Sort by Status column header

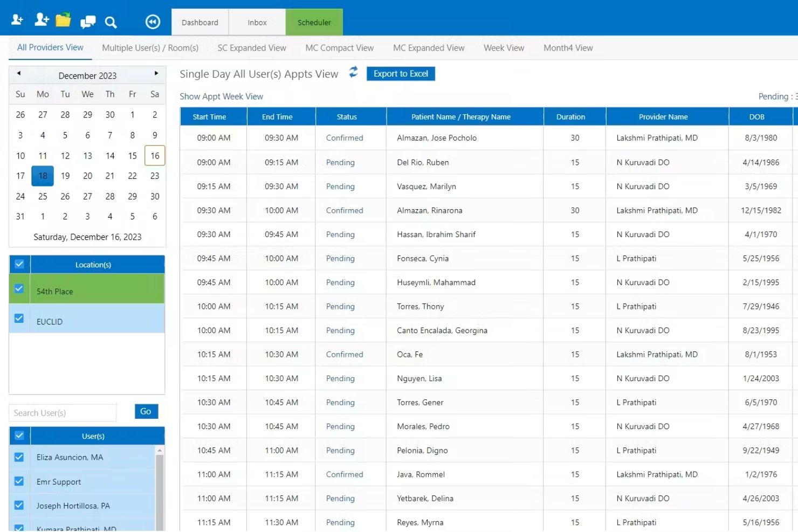pos(350,116)
